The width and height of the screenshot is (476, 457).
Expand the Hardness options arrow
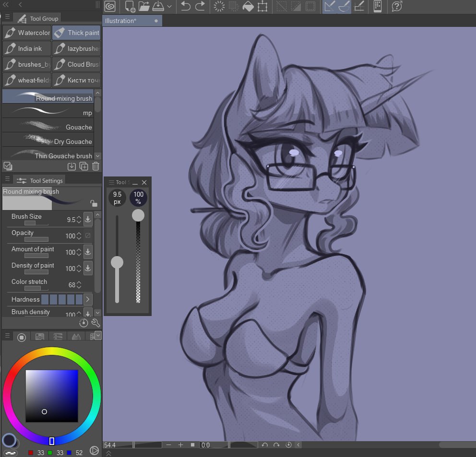87,299
